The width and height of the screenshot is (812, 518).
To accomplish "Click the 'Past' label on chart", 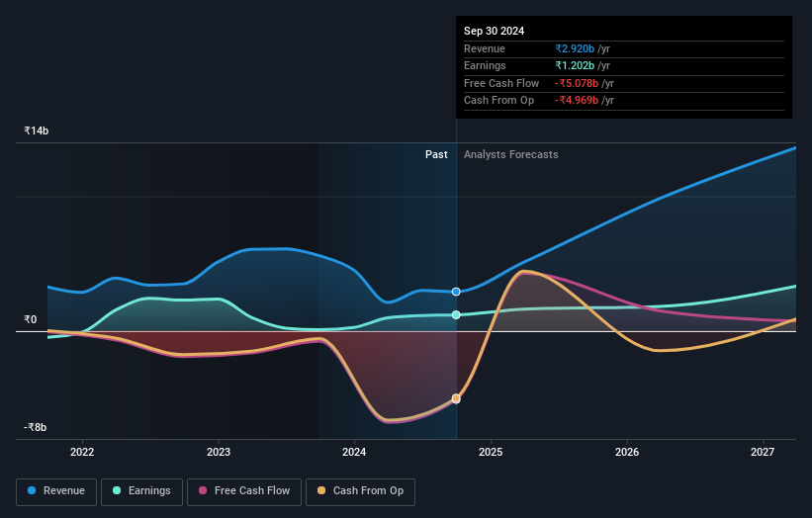I will pos(436,154).
